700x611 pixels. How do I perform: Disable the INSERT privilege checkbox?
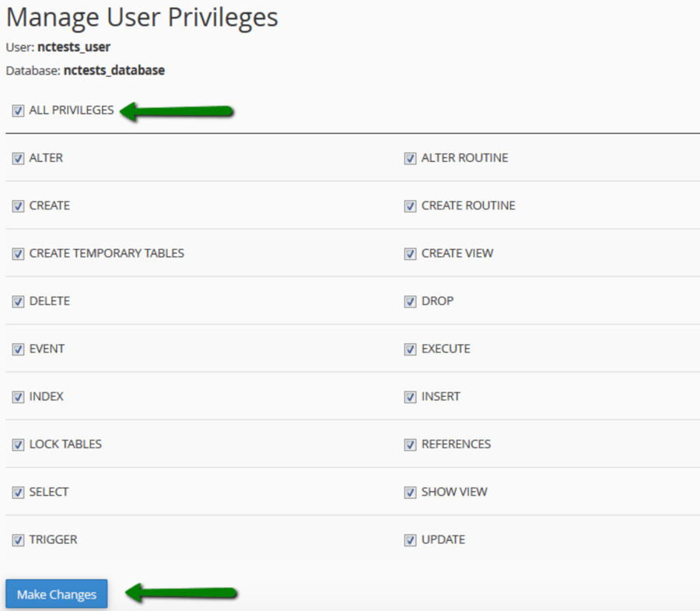410,397
